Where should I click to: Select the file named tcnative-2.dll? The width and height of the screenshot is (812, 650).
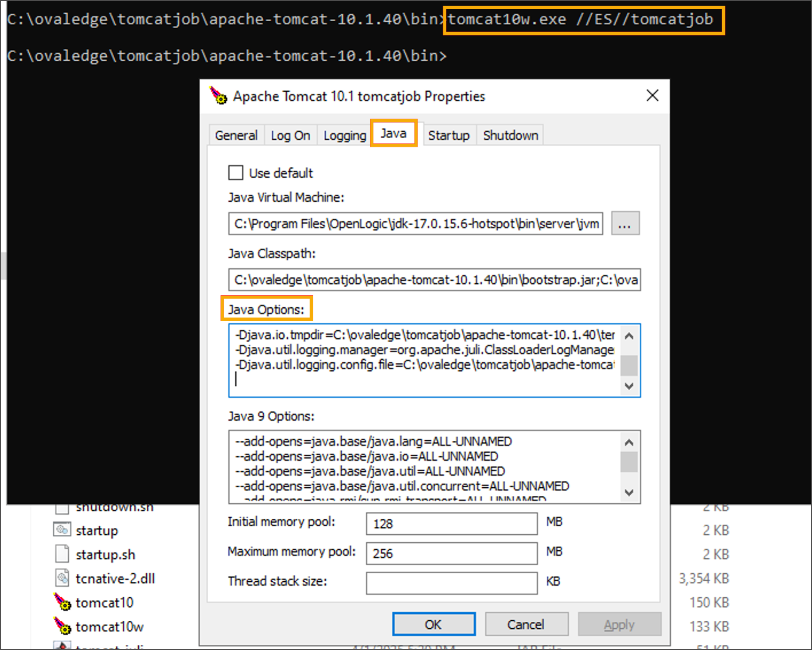click(115, 579)
